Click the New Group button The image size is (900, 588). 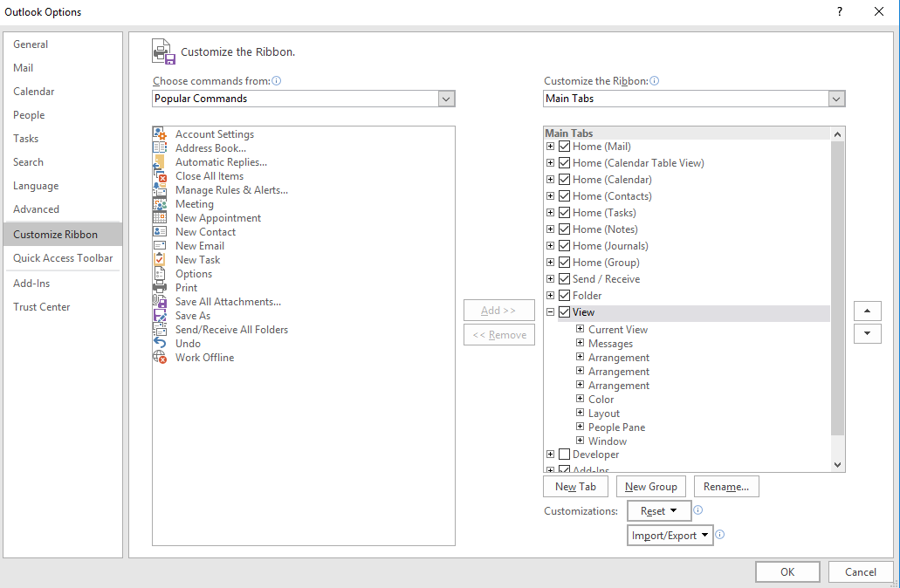(x=651, y=487)
